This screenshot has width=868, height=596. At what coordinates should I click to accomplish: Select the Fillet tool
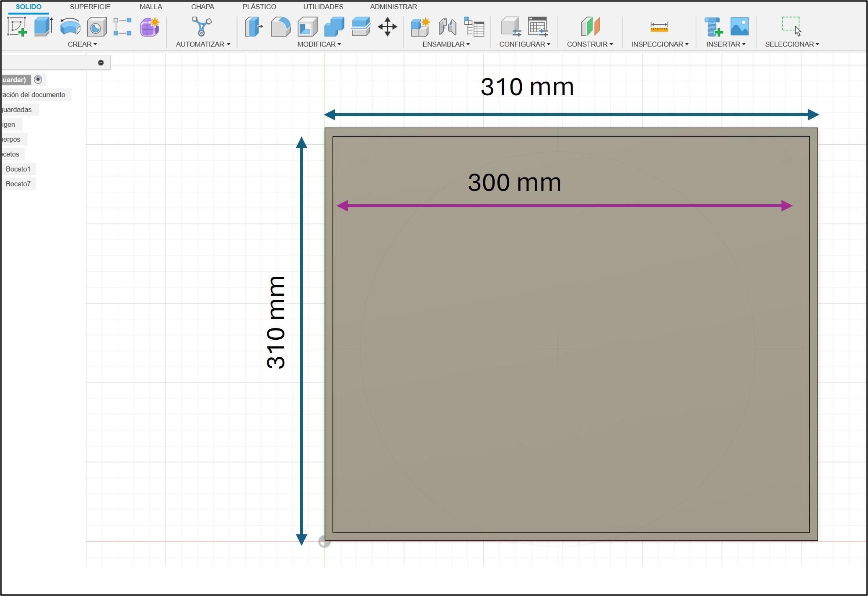tap(280, 27)
